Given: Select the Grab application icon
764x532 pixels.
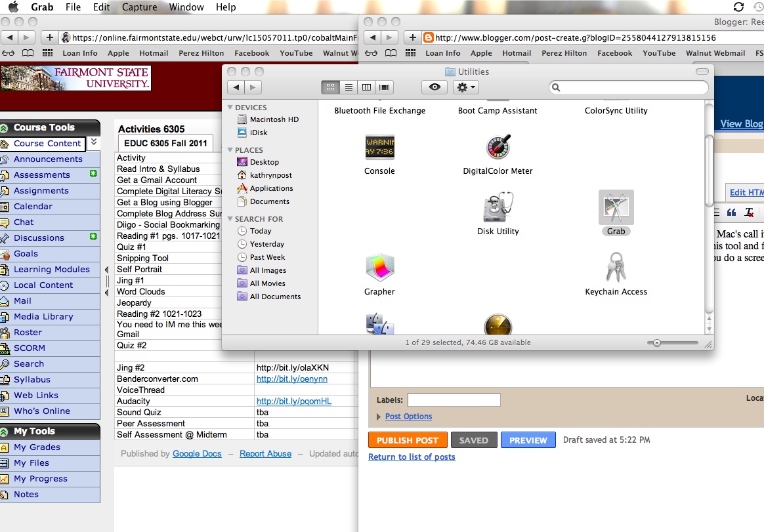Looking at the screenshot, I should [x=616, y=207].
